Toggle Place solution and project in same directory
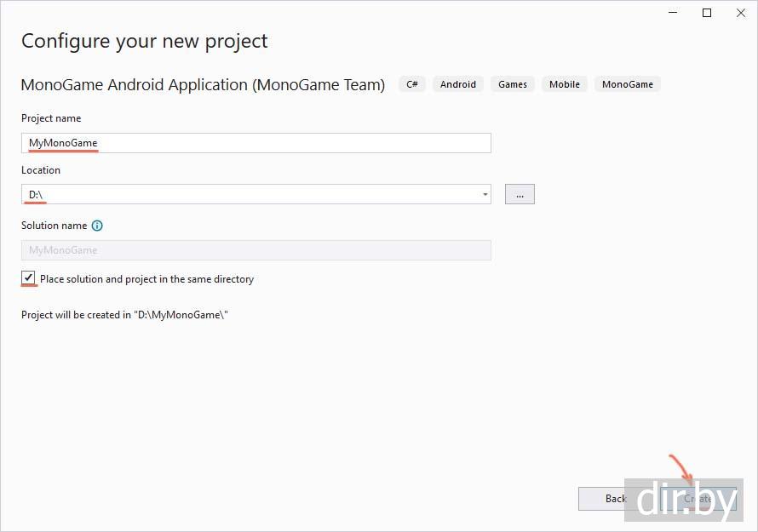Viewport: 758px width, 532px height. click(29, 278)
